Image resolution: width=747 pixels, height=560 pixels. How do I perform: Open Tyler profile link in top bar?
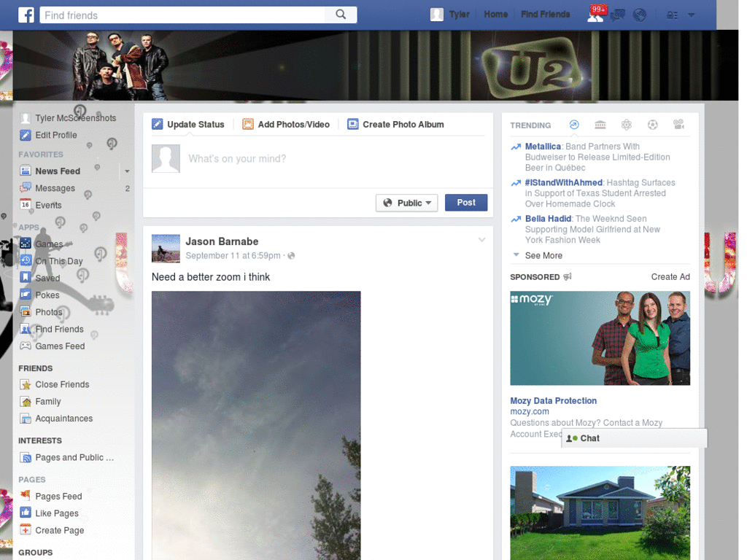click(x=459, y=15)
